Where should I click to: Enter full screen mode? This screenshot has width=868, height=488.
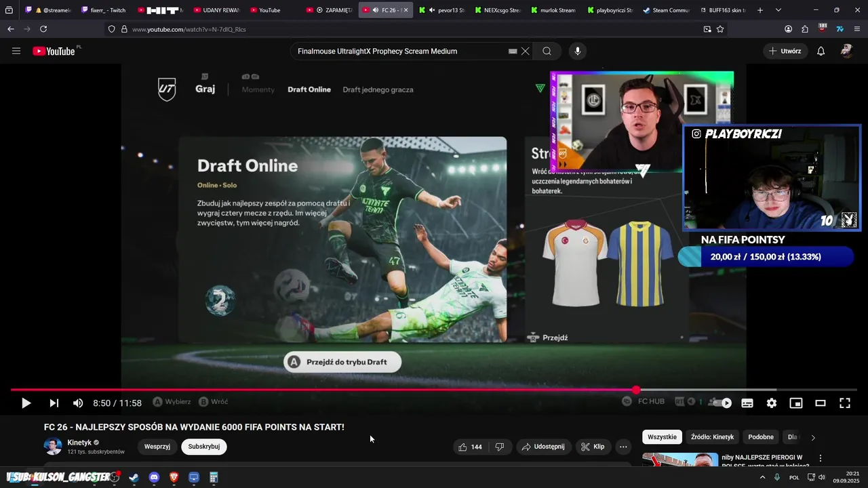[845, 403]
